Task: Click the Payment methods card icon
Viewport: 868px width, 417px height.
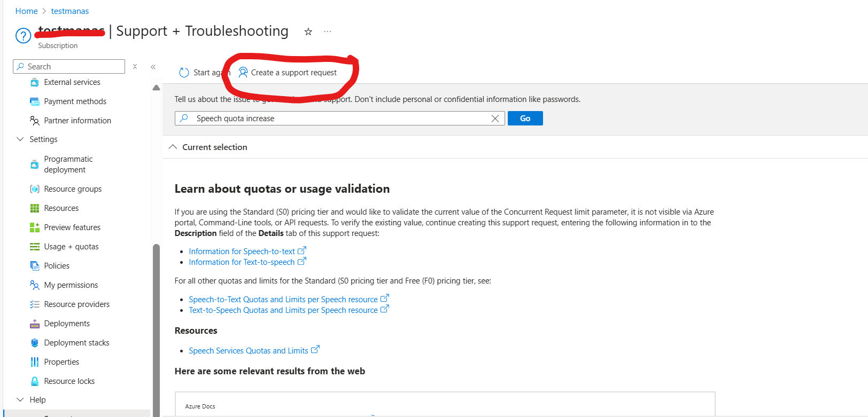Action: [35, 101]
